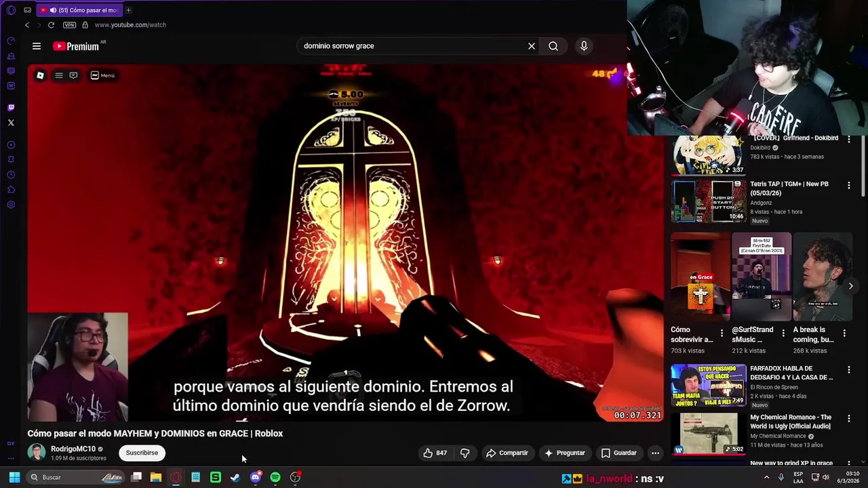Viewport: 868px width, 488px height.
Task: Subscribe with Suscribirse button
Action: coord(142,453)
